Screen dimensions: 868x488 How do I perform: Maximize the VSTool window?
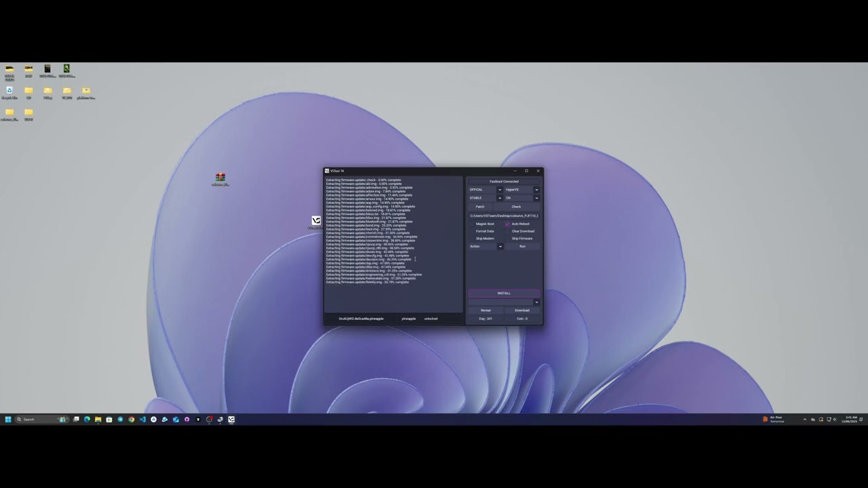[526, 171]
